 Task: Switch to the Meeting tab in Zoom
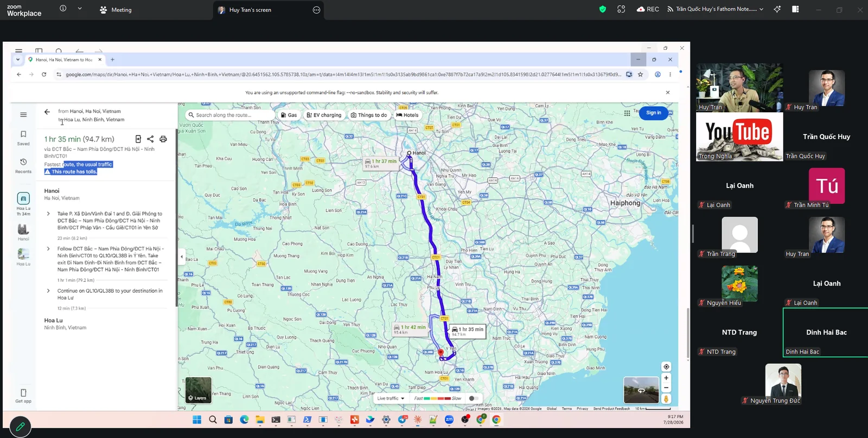[116, 10]
